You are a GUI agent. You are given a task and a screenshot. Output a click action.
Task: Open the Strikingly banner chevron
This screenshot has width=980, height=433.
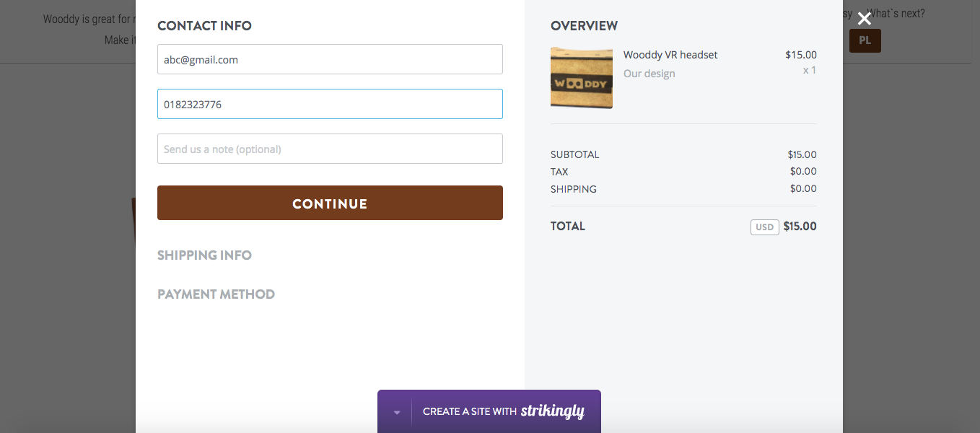396,411
